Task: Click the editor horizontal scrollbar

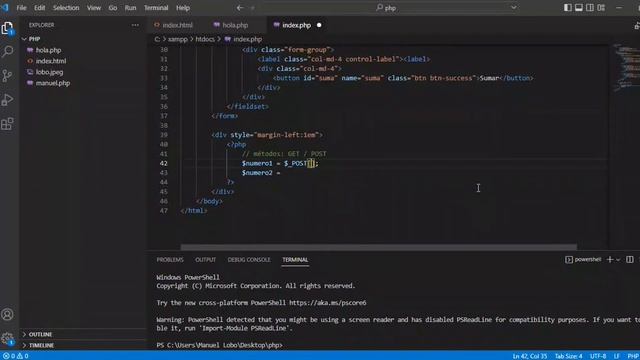Action: pyautogui.click(x=379, y=247)
